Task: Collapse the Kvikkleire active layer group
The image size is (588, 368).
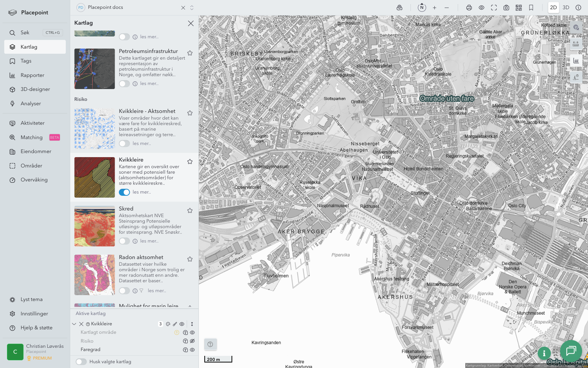Action: tap(74, 324)
